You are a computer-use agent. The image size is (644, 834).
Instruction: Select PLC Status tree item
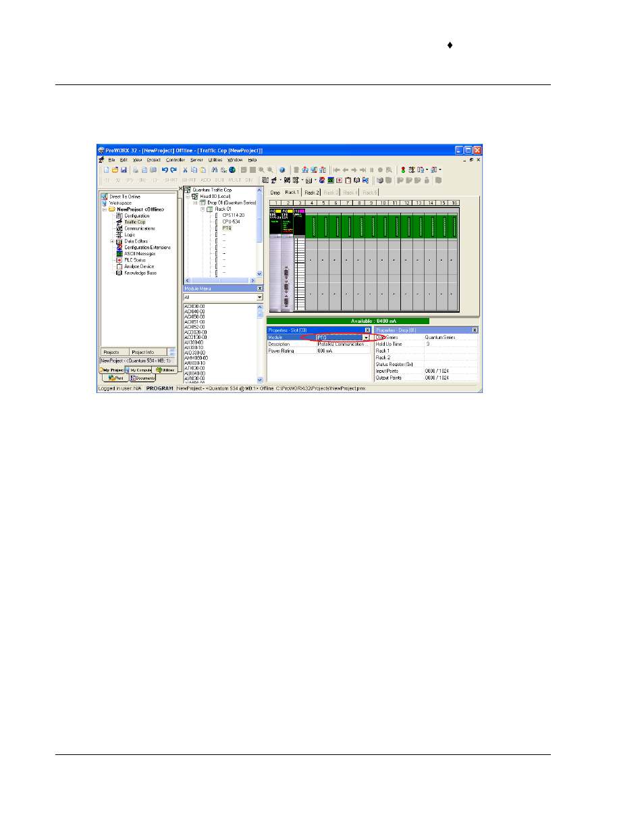(135, 260)
